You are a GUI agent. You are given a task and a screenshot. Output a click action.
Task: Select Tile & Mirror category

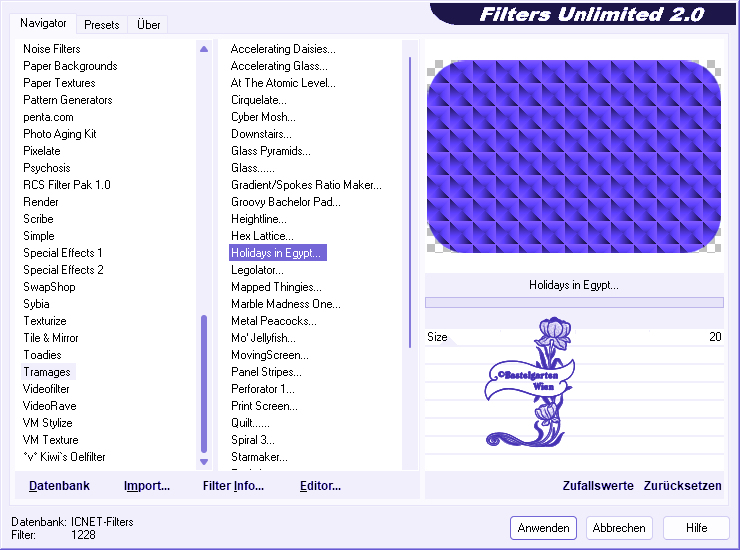51,338
